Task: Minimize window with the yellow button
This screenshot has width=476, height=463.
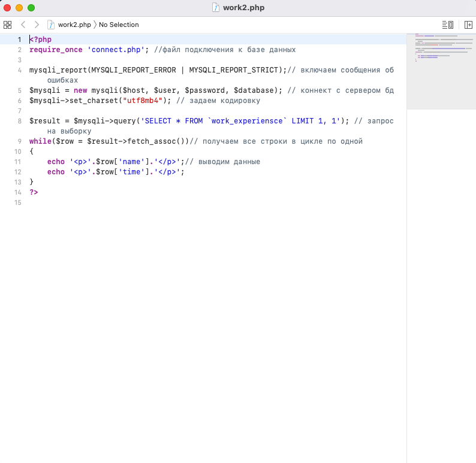Action: tap(19, 8)
